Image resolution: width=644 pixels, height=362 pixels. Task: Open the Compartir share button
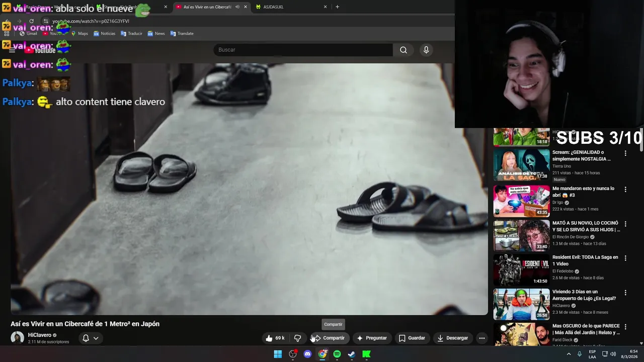pyautogui.click(x=329, y=338)
